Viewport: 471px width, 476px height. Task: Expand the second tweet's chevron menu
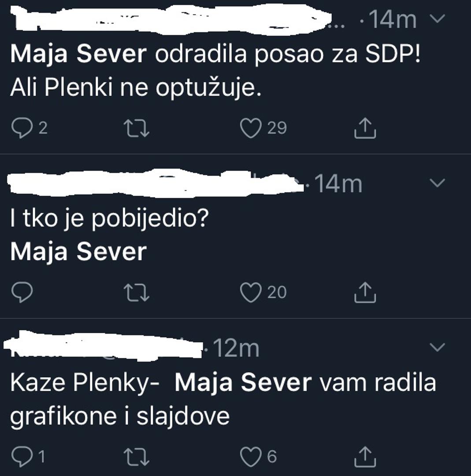click(x=437, y=183)
